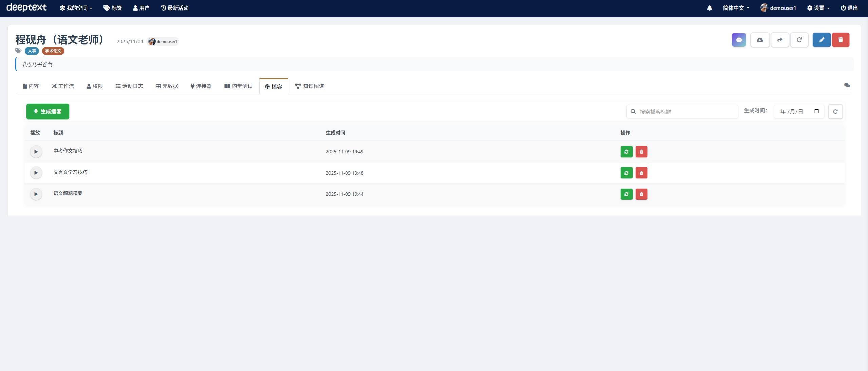868x371 pixels.
Task: Open the 生成时间 date picker calendar
Action: (x=816, y=111)
